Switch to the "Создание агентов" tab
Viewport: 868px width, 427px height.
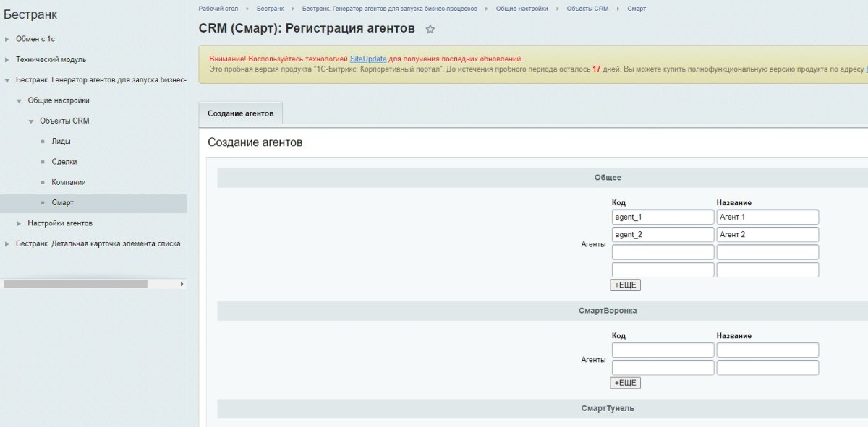click(239, 113)
